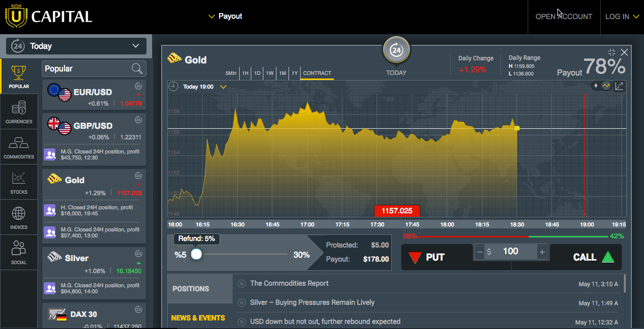
Task: Open Silver – Buying Pressures Remain Lively article
Action: tap(312, 303)
